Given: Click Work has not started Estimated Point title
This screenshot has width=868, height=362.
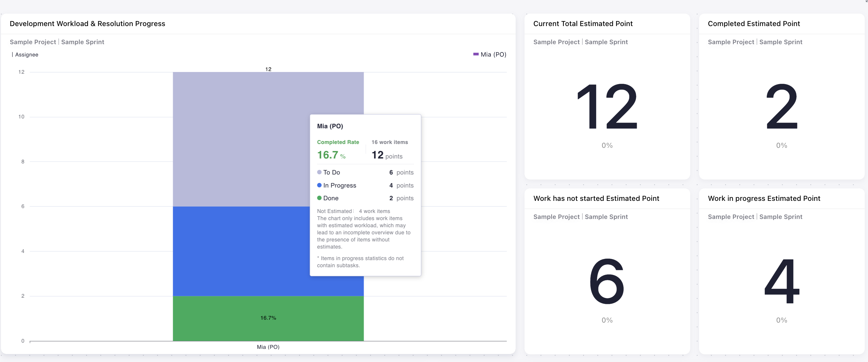Looking at the screenshot, I should point(596,198).
